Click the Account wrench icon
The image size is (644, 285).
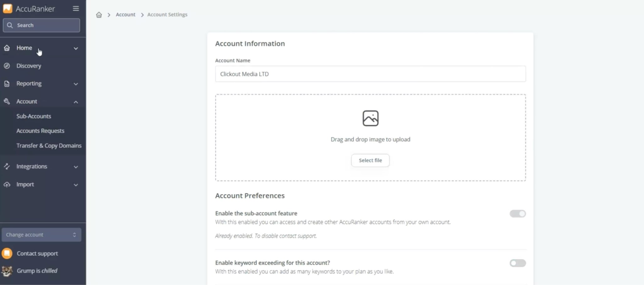(x=7, y=101)
